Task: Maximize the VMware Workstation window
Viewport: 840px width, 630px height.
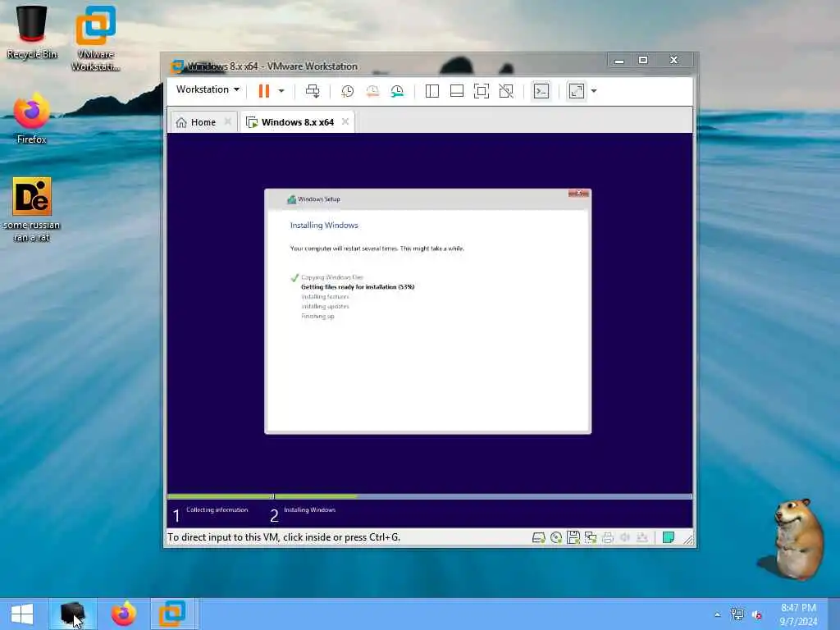Action: [x=643, y=60]
